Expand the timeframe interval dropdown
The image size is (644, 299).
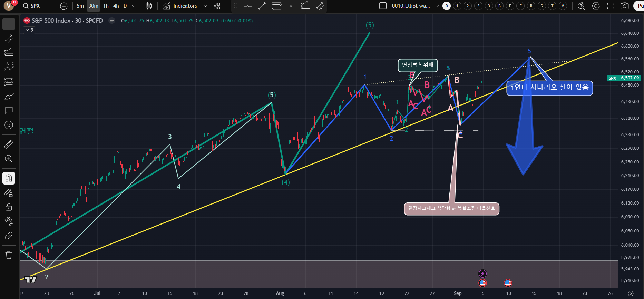134,6
